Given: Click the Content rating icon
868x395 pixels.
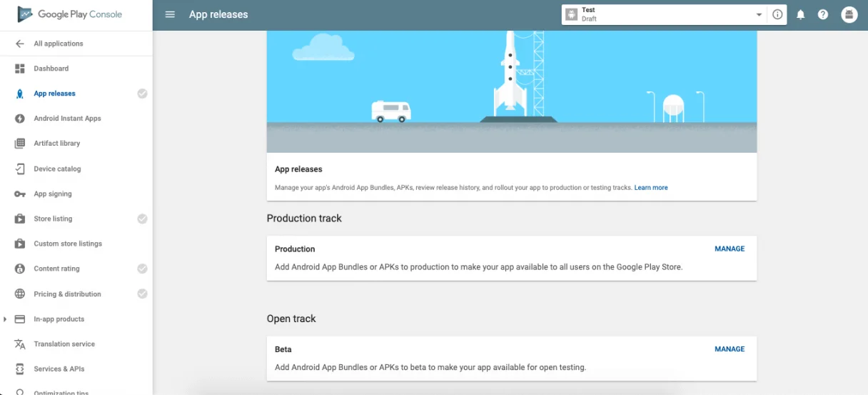Looking at the screenshot, I should coord(20,269).
